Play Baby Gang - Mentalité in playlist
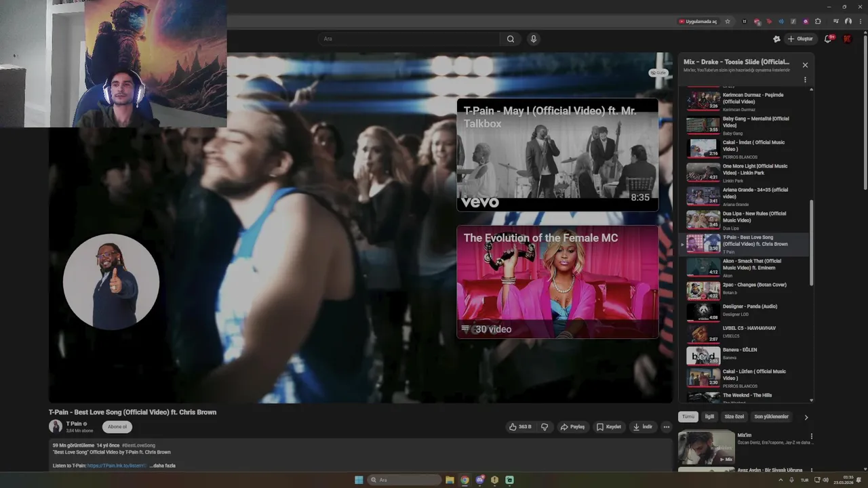The height and width of the screenshot is (488, 868). (744, 125)
